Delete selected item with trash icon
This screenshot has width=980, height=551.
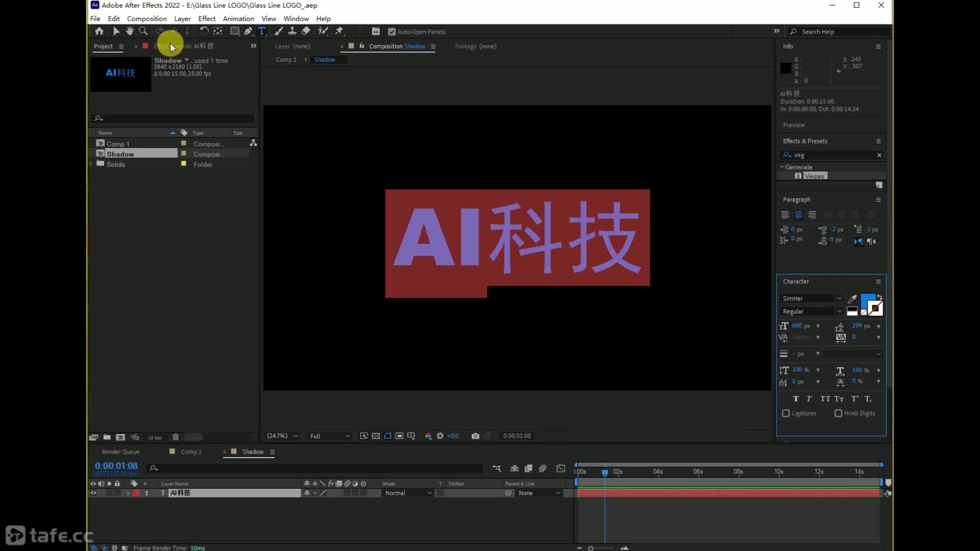tap(176, 437)
